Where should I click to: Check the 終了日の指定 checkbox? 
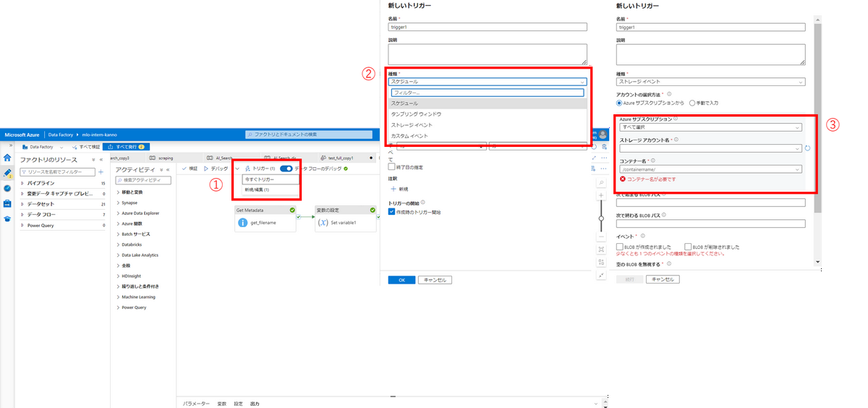pos(392,167)
